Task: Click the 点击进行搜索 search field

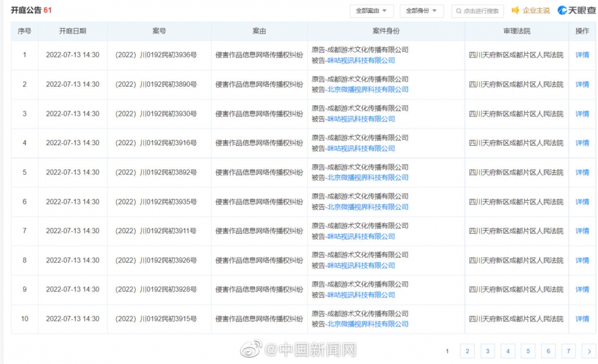Action: pyautogui.click(x=481, y=11)
